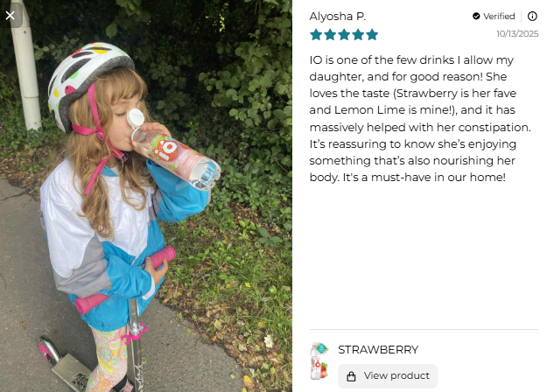This screenshot has width=547, height=392.
Task: Click the shopping bag icon in View product
Action: 351,376
